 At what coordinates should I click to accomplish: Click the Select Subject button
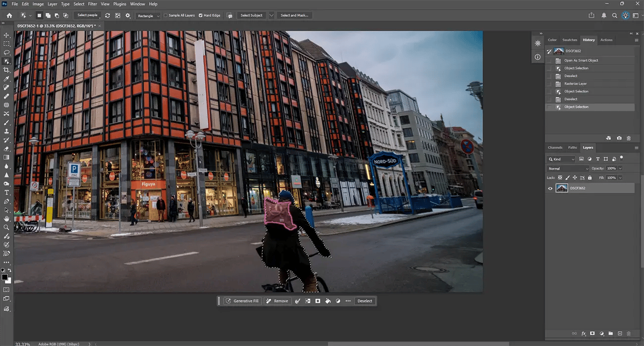coord(252,15)
